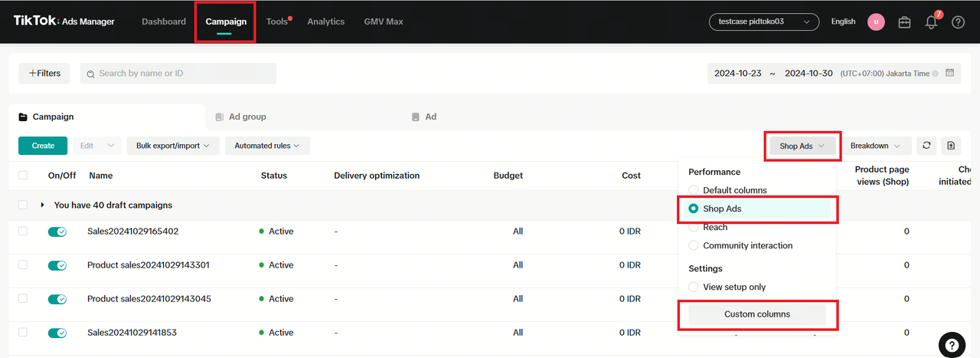Expand the 40 draft campaigns row

[43, 205]
